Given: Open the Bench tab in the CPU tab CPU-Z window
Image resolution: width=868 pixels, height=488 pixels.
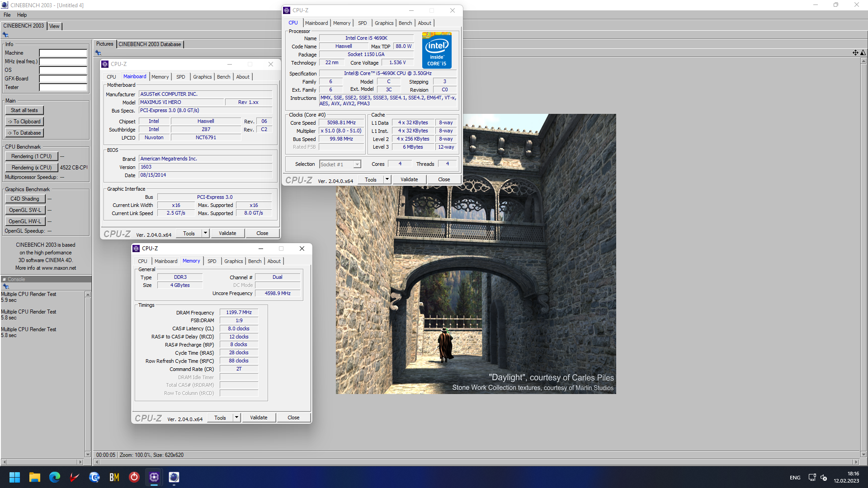Looking at the screenshot, I should pos(406,23).
